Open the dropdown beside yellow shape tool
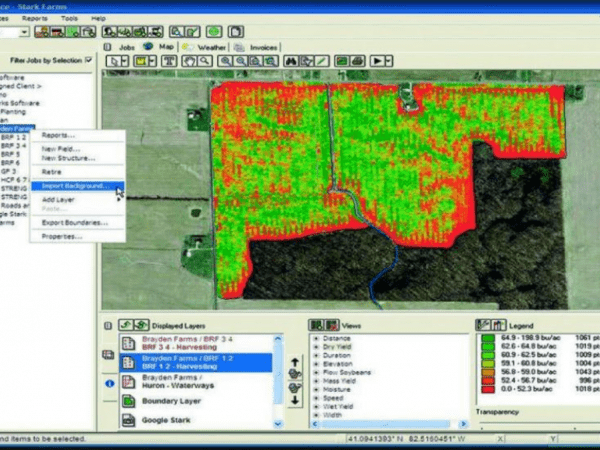Viewport: 600px width, 450px height. tap(152, 61)
